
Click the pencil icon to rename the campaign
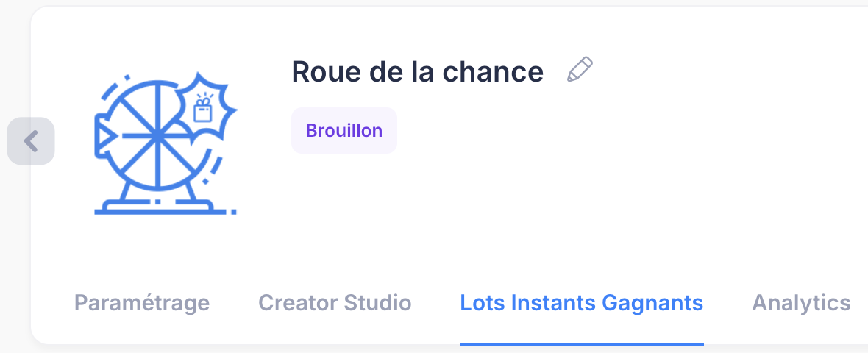580,71
